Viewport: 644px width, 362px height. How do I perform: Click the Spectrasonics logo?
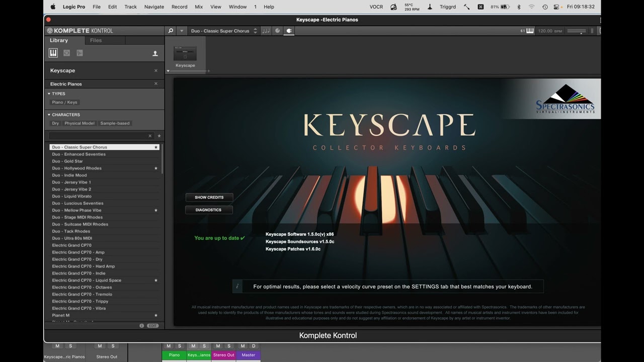(x=565, y=99)
